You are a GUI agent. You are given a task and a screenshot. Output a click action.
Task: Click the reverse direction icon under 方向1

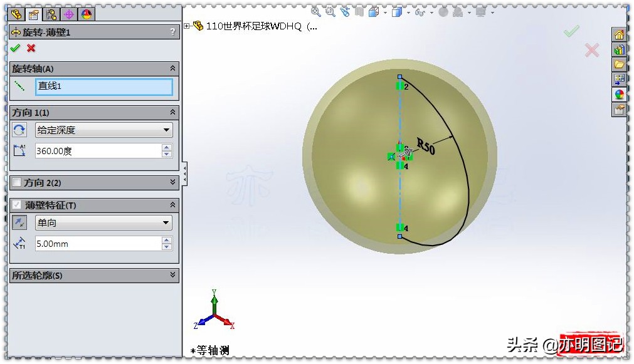pyautogui.click(x=19, y=130)
